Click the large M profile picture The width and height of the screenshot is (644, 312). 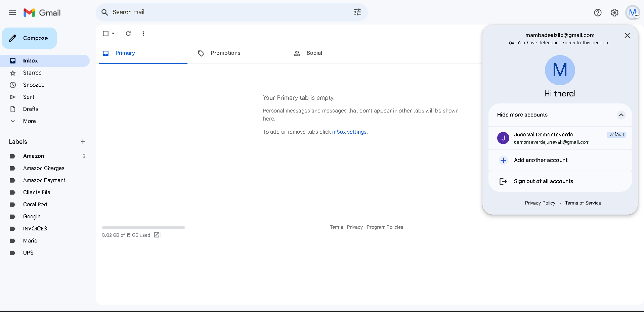tap(560, 70)
